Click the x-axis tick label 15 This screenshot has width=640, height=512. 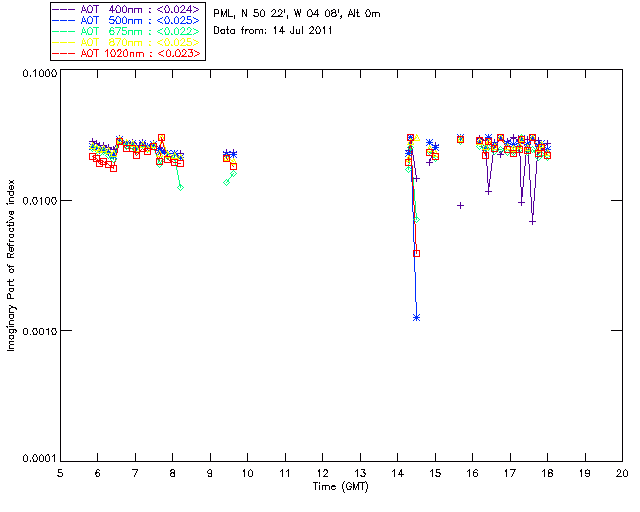pos(435,473)
